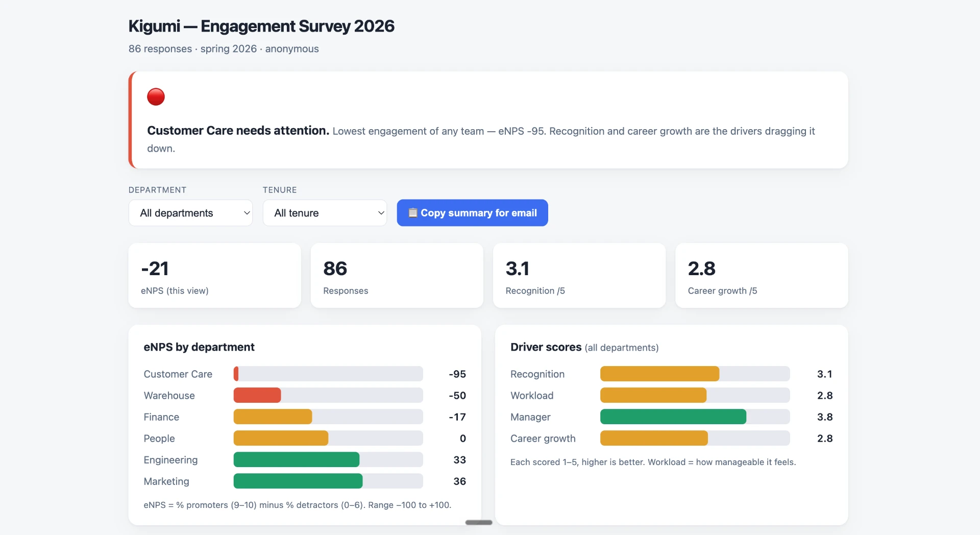Image resolution: width=980 pixels, height=535 pixels.
Task: Click the eNPS by department heading
Action: (199, 347)
